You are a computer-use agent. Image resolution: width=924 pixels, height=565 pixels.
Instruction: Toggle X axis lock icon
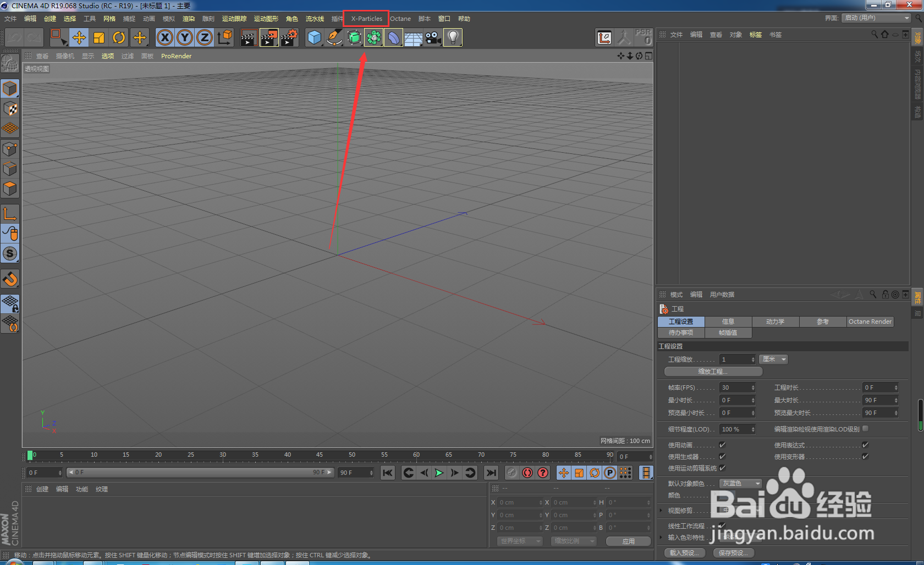[x=165, y=37]
